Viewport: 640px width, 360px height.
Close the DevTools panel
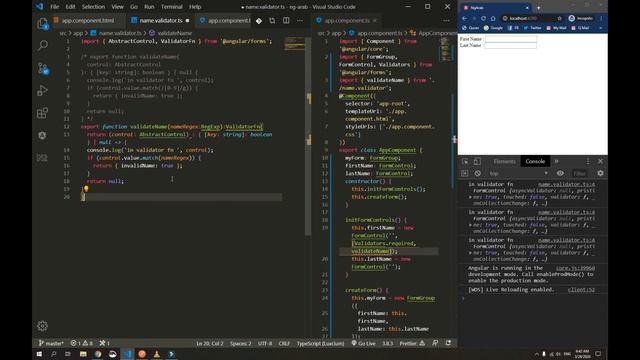point(600,162)
